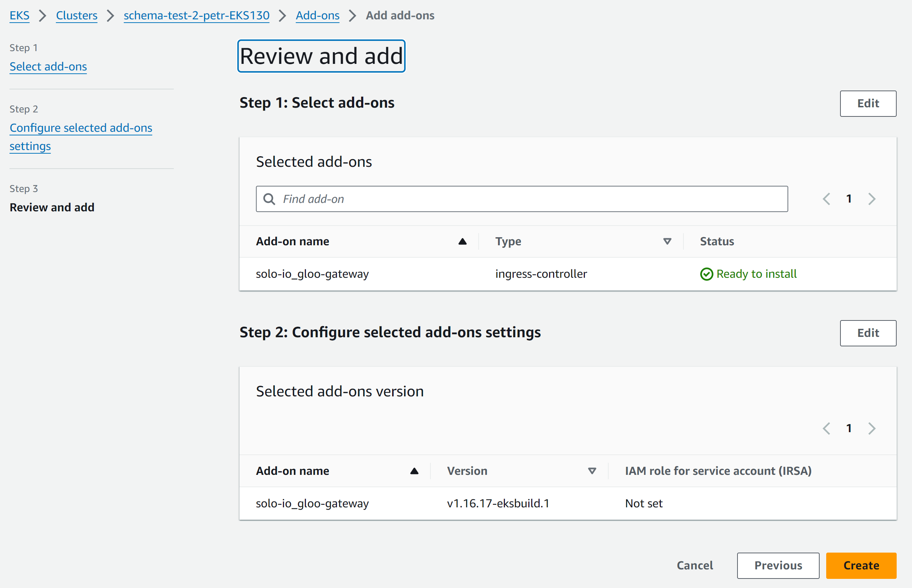Go to next page of Selected add-ons
The width and height of the screenshot is (912, 588).
(x=871, y=199)
